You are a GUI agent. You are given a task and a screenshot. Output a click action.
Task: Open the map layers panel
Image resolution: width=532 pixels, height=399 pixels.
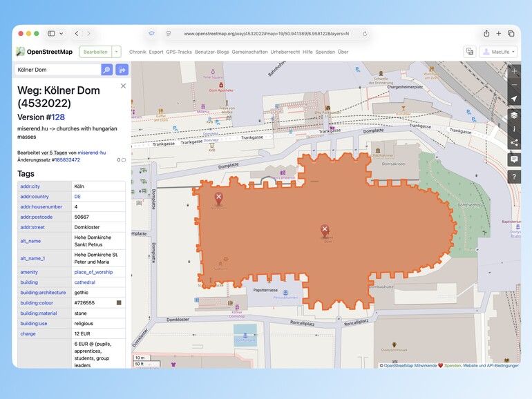514,115
